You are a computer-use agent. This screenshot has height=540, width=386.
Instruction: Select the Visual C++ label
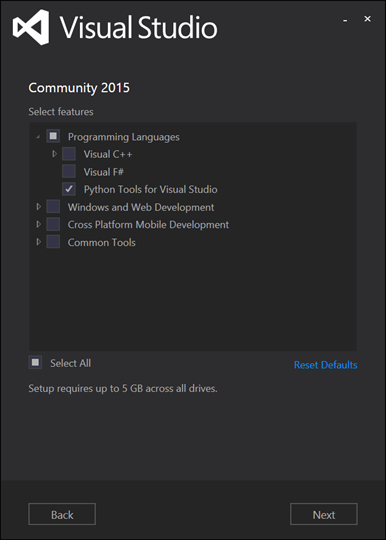pyautogui.click(x=108, y=154)
